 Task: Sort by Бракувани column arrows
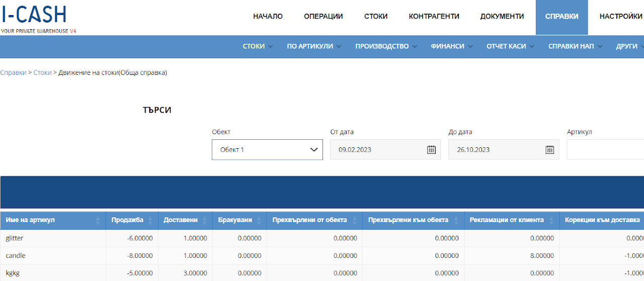point(259,221)
